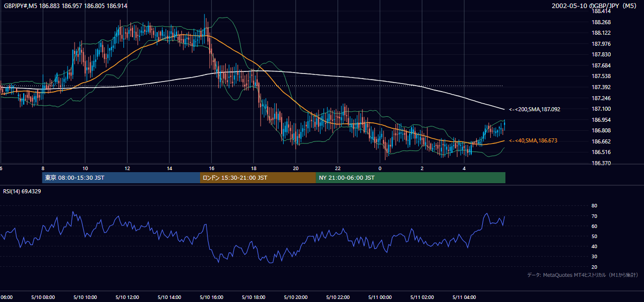Click the time axis label 5/11 00:00
The image size is (644, 302).
click(380, 297)
